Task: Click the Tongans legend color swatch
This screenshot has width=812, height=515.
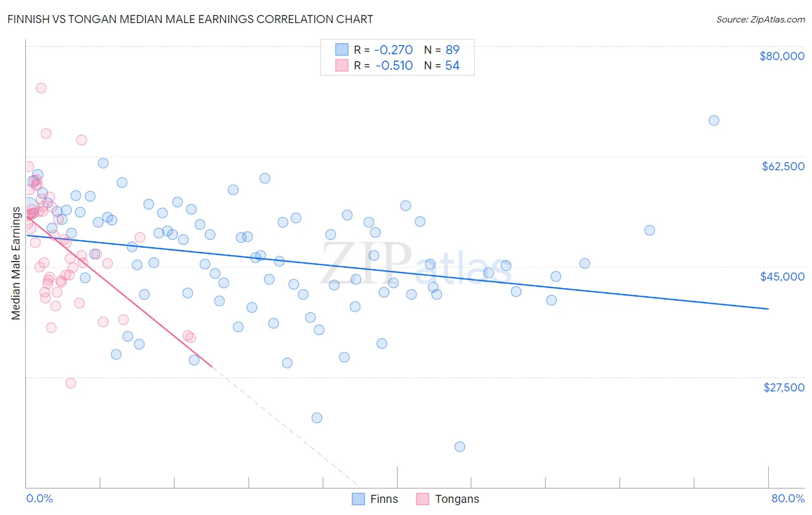Action: click(423, 499)
